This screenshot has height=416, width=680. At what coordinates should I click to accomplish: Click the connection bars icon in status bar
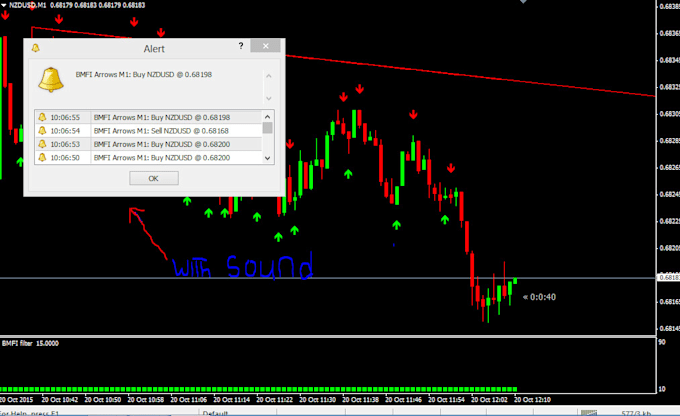[x=589, y=413]
